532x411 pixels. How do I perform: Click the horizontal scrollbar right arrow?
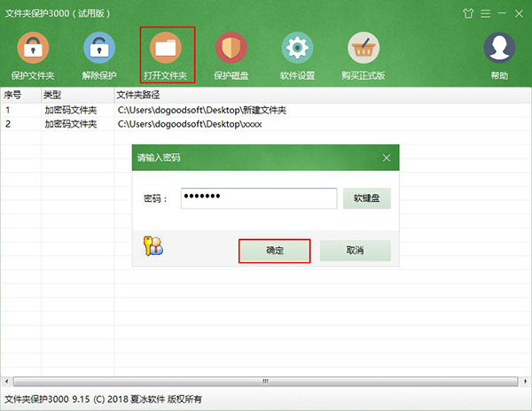point(525,382)
